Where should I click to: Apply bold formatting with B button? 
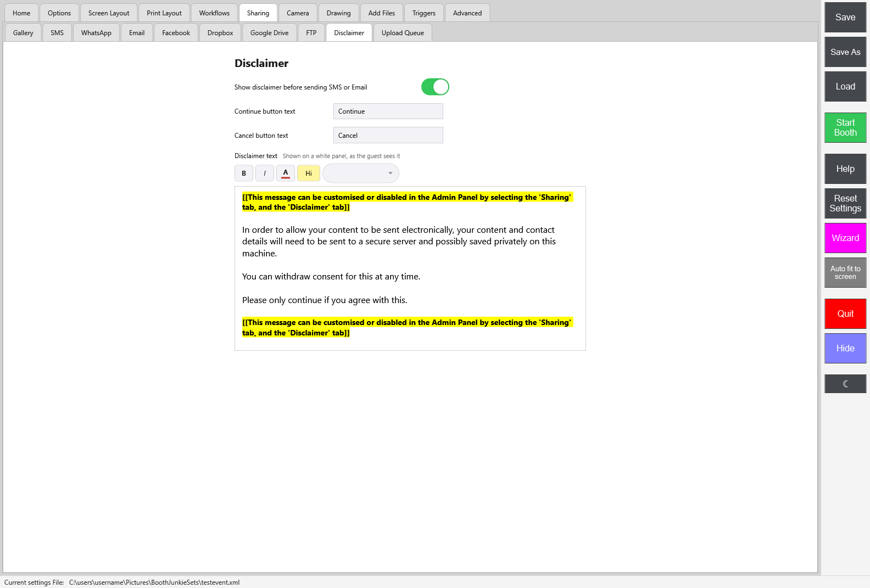tap(244, 173)
